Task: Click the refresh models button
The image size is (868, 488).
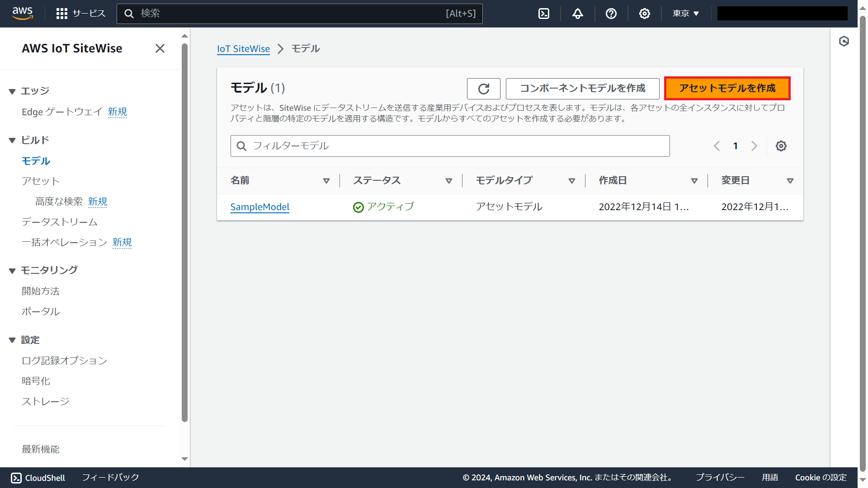Action: coord(483,89)
